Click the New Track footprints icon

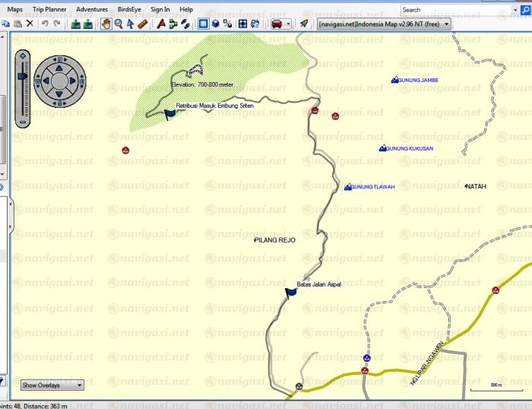(185, 24)
